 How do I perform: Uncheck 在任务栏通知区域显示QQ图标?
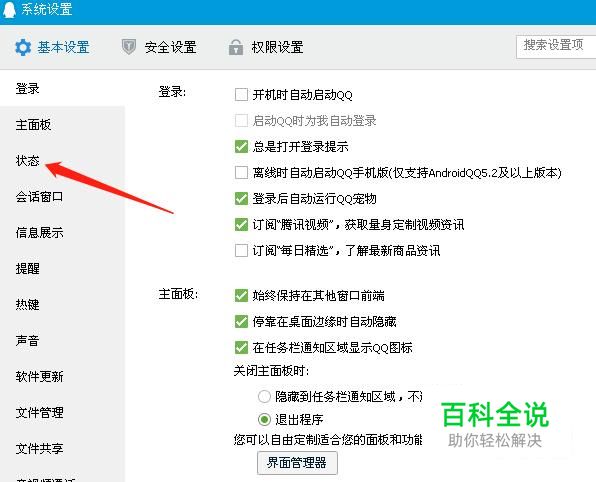241,347
